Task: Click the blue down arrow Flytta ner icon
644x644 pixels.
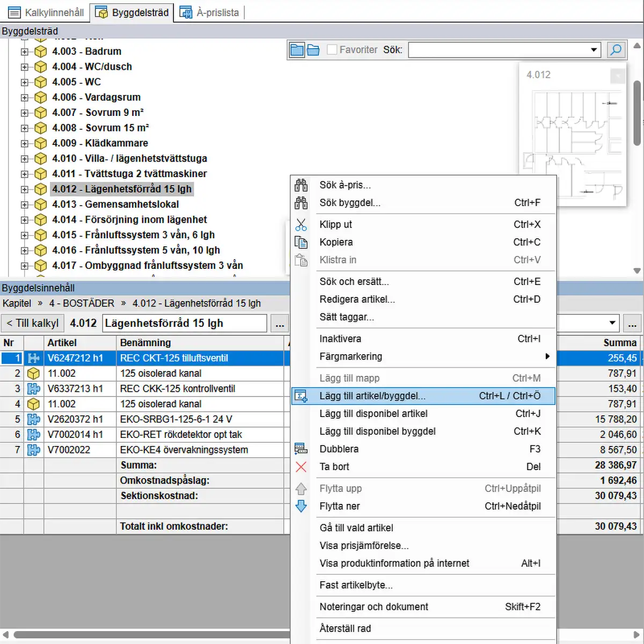Action: (301, 506)
